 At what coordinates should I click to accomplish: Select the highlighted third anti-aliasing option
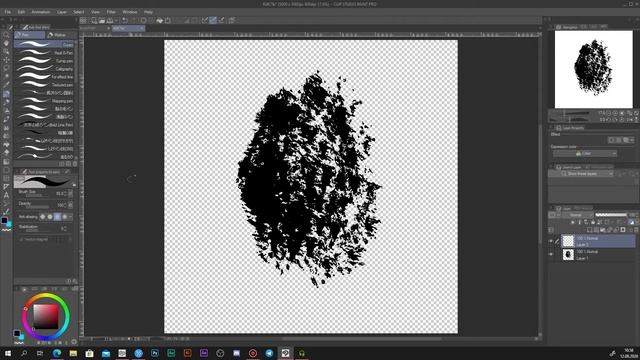(57, 217)
